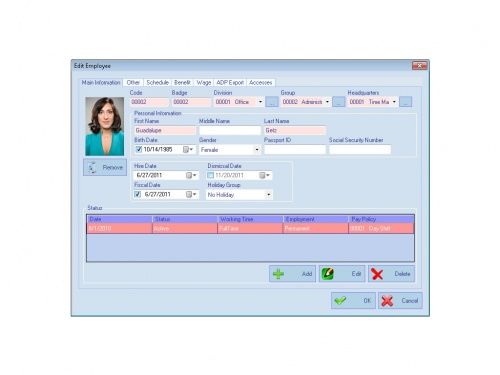The image size is (500, 375).
Task: Expand the Group combo box
Action: [x=327, y=102]
